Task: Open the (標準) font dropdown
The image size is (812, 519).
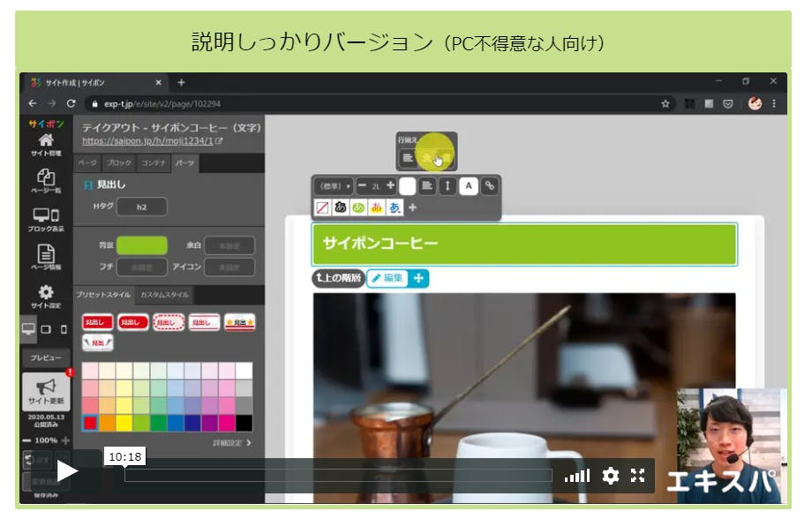Action: 335,185
